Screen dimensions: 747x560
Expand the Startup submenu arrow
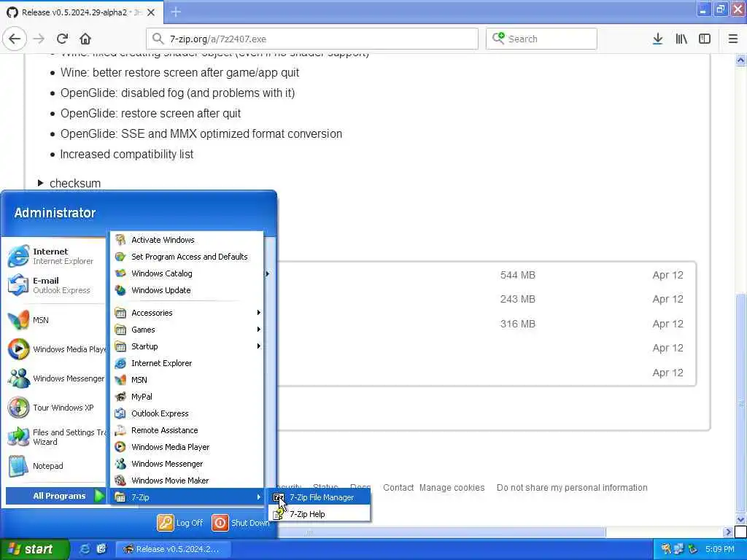click(x=259, y=346)
